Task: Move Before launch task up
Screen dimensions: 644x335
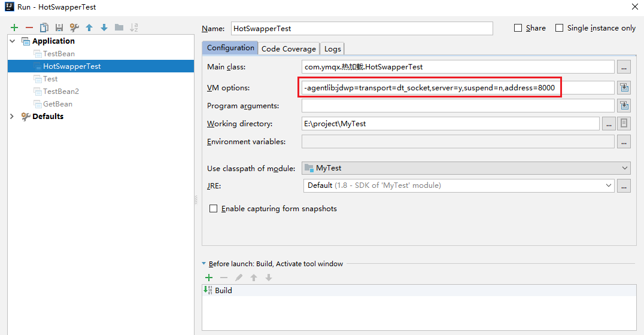Action: pos(254,278)
